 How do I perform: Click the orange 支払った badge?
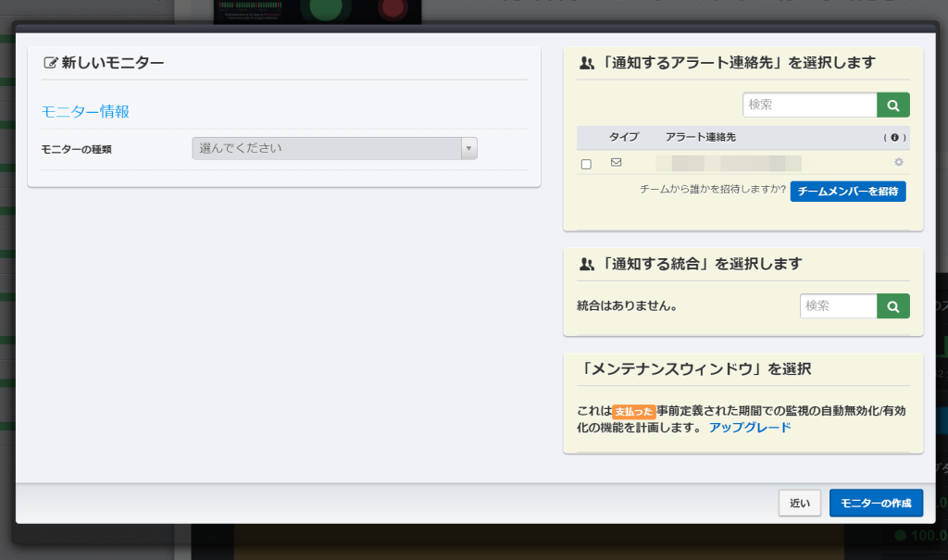pyautogui.click(x=634, y=411)
